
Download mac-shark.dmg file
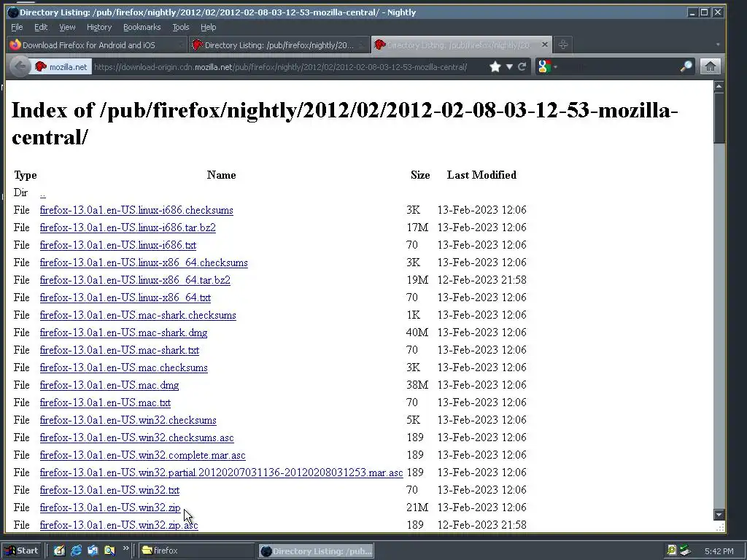(x=123, y=332)
